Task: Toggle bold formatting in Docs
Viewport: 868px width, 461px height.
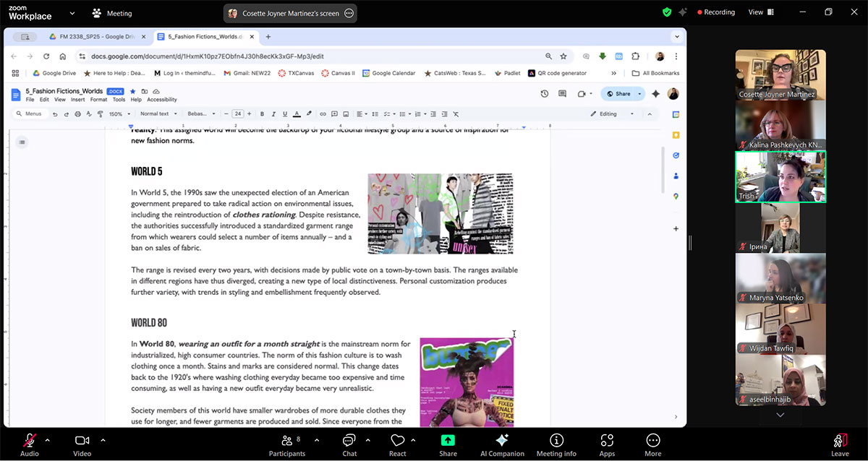Action: point(262,114)
